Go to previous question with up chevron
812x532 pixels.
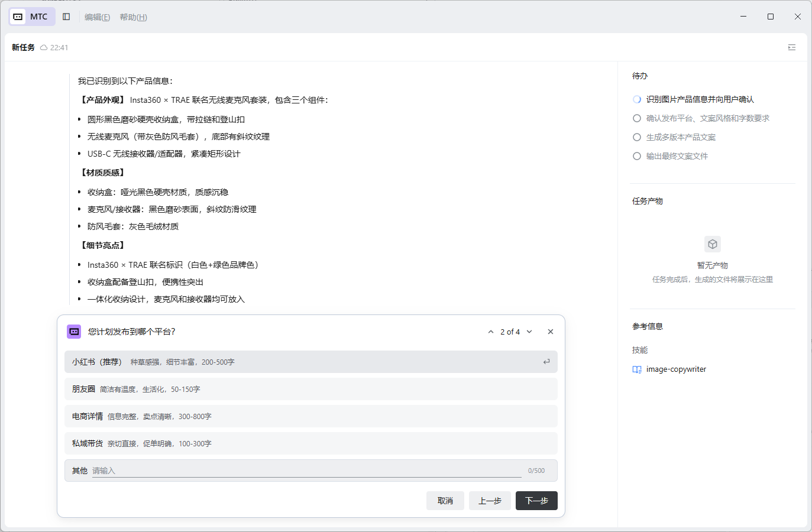pos(491,332)
